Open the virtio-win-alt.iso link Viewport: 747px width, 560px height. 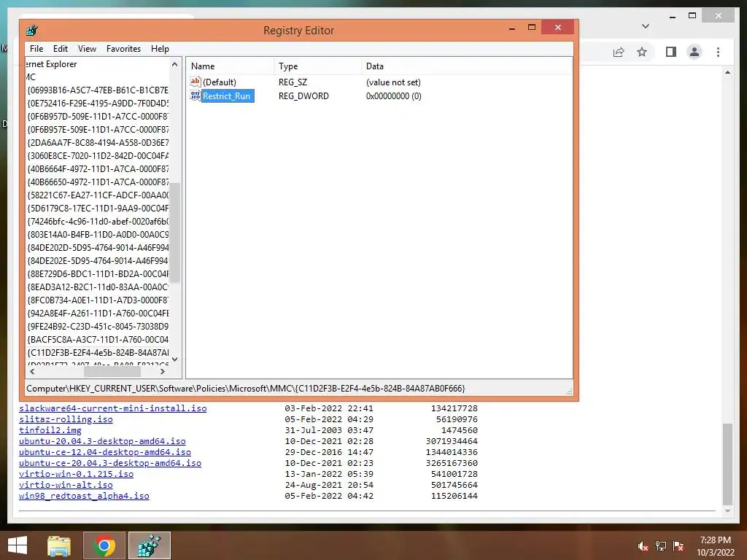pos(66,485)
